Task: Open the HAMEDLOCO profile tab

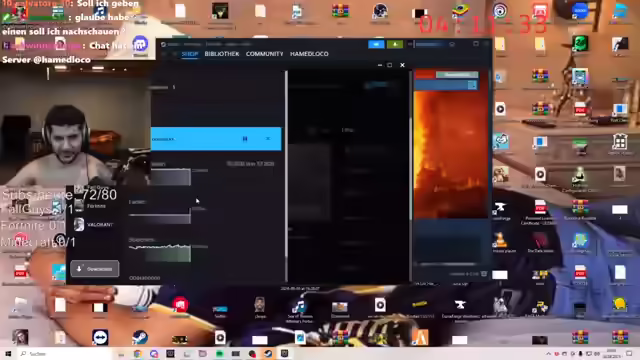Action: (x=309, y=54)
